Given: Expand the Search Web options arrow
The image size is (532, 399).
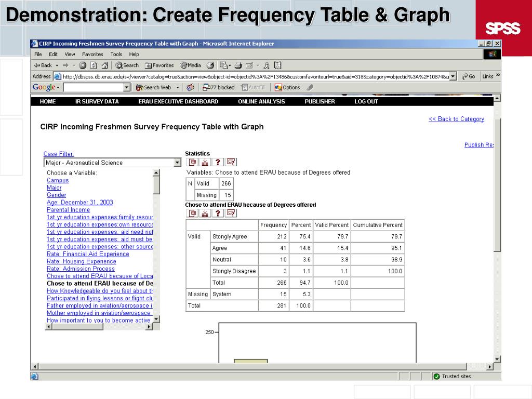Looking at the screenshot, I should coord(178,87).
